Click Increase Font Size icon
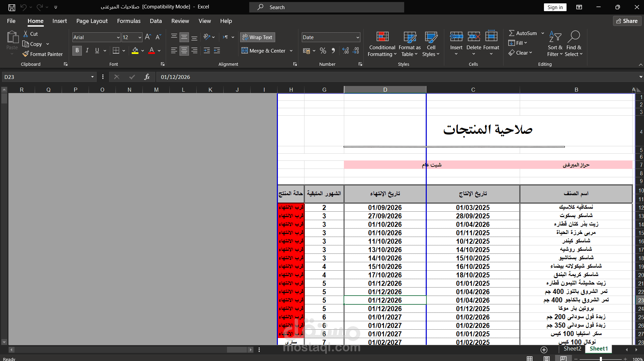The width and height of the screenshot is (644, 361). (148, 37)
